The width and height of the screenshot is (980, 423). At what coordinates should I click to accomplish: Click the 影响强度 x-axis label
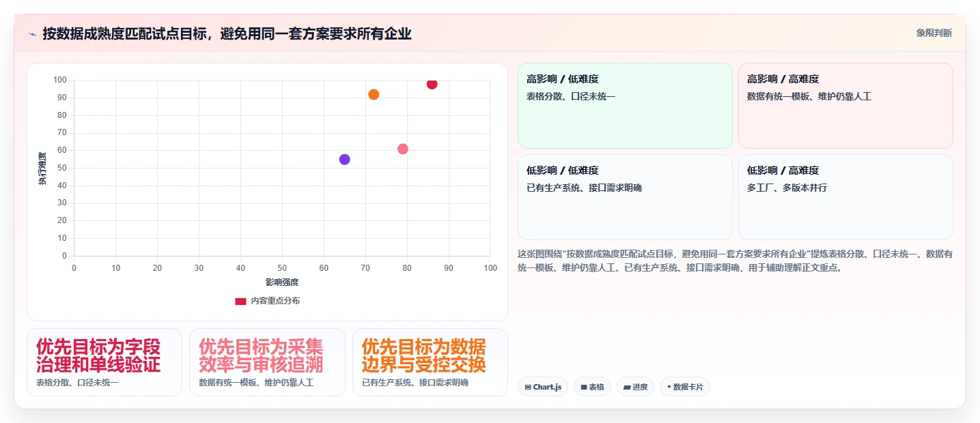pos(282,282)
